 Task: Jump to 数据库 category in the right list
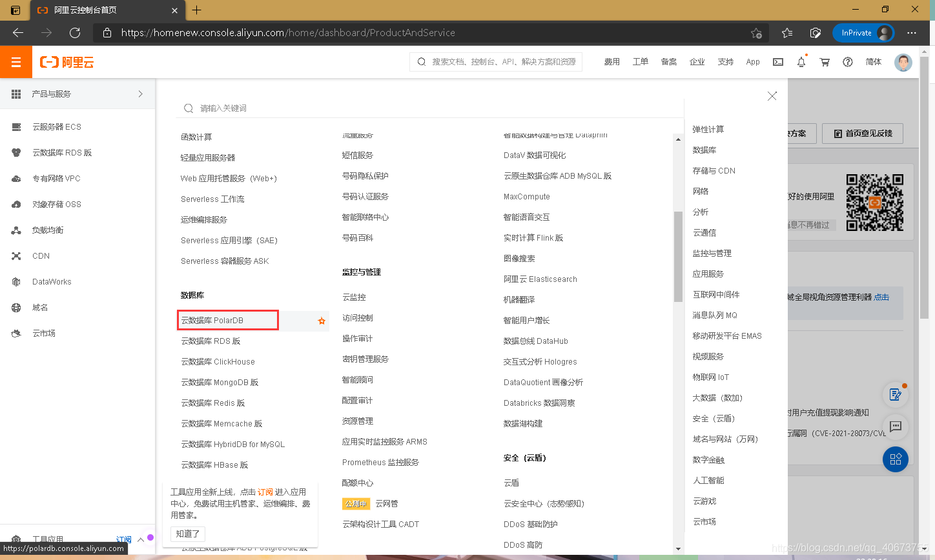tap(704, 150)
